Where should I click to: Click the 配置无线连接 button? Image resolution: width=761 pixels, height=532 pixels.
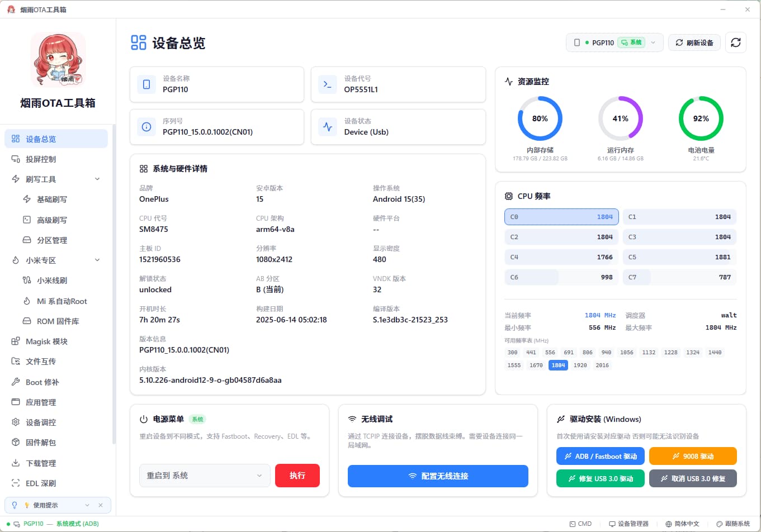438,476
